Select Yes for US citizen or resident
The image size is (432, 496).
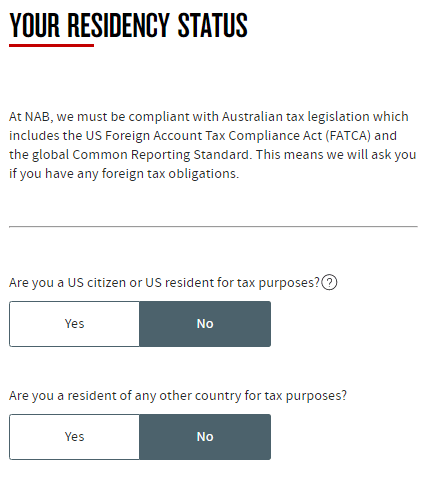point(74,324)
